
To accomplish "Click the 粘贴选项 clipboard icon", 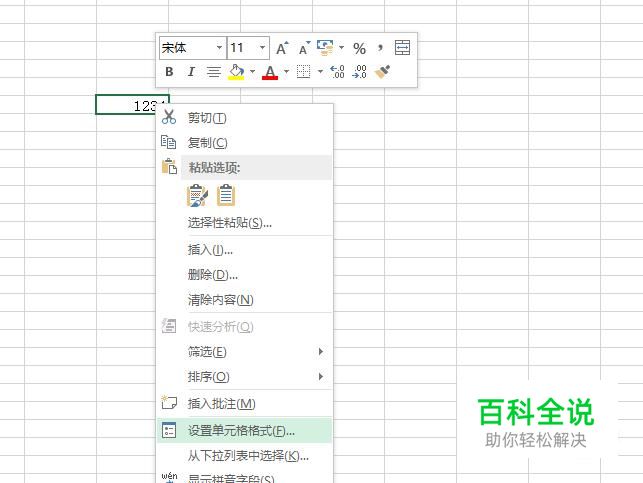I will click(x=169, y=166).
